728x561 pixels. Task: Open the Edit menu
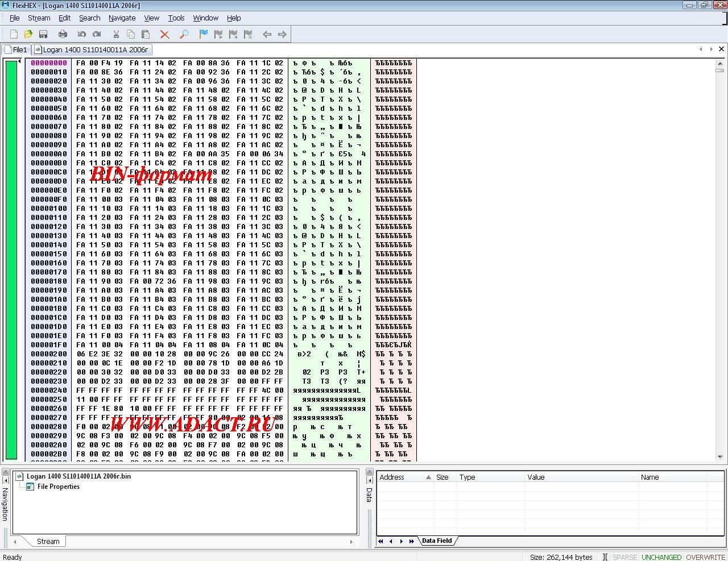click(x=65, y=18)
